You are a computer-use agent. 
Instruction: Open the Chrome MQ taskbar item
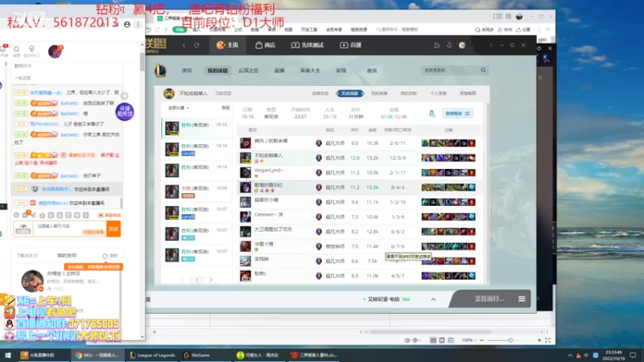(x=97, y=355)
